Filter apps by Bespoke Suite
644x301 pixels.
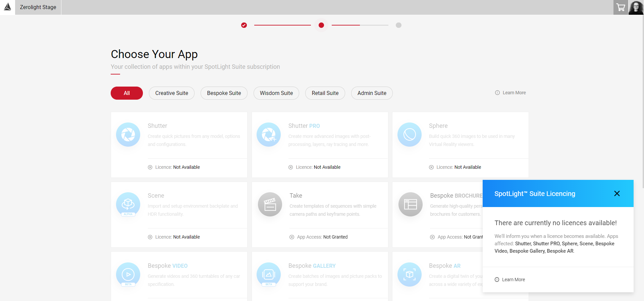[224, 93]
